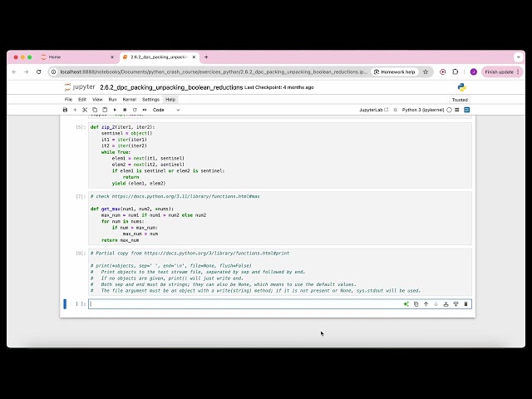Cut the selected cell using scissors icon

[x=85, y=110]
